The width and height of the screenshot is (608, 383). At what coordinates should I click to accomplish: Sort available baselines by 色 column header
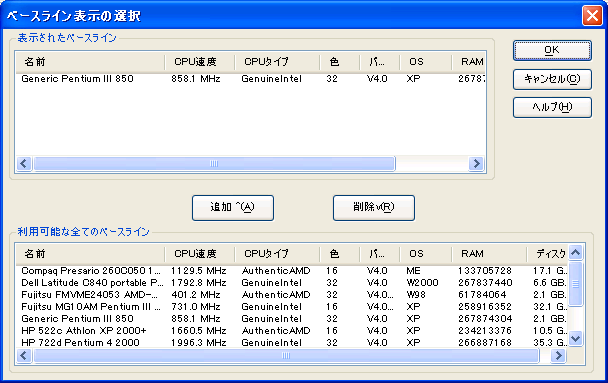click(339, 254)
